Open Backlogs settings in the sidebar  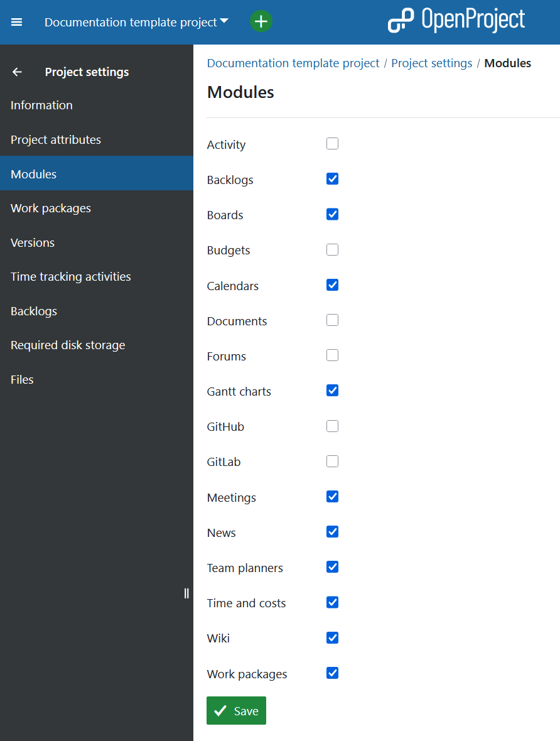click(x=97, y=311)
